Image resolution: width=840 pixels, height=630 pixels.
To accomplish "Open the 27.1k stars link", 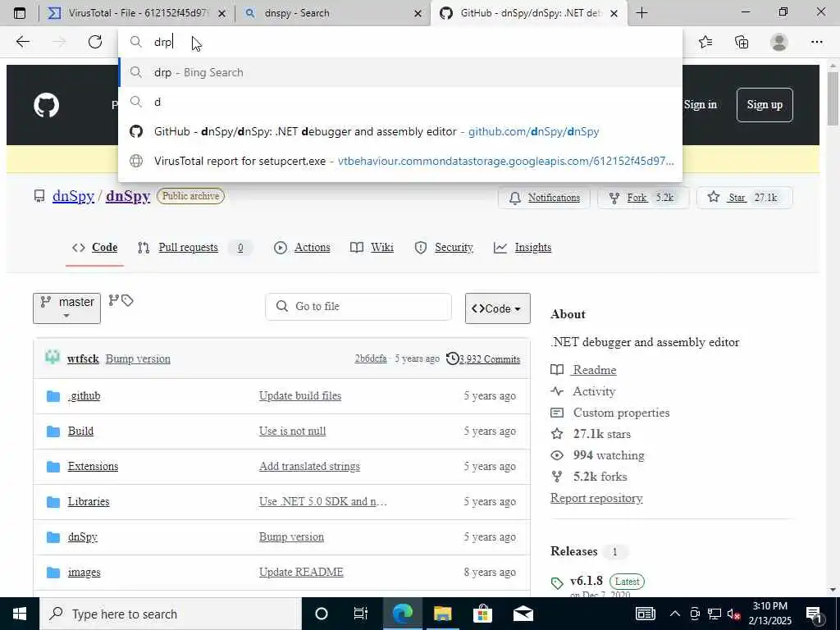I will click(x=591, y=434).
